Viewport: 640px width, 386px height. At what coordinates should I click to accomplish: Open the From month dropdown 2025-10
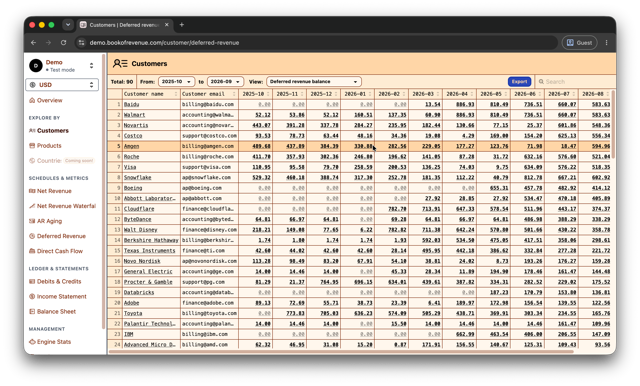click(176, 82)
